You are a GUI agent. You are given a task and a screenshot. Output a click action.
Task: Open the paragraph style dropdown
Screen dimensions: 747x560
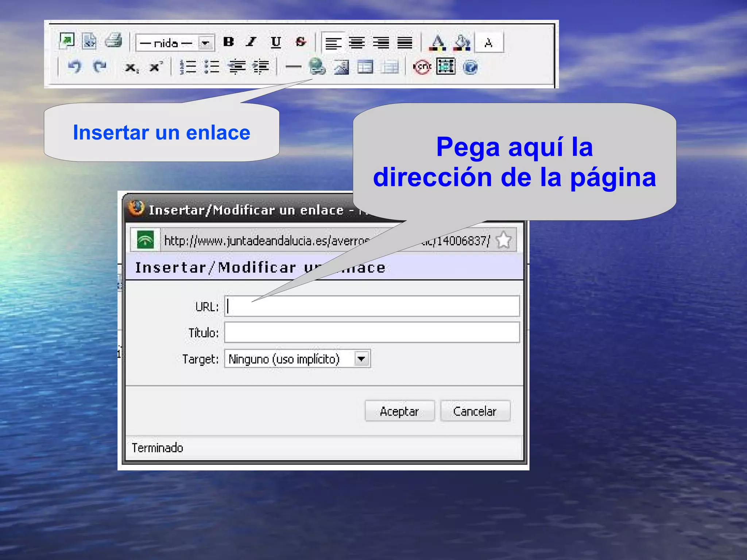pos(175,43)
